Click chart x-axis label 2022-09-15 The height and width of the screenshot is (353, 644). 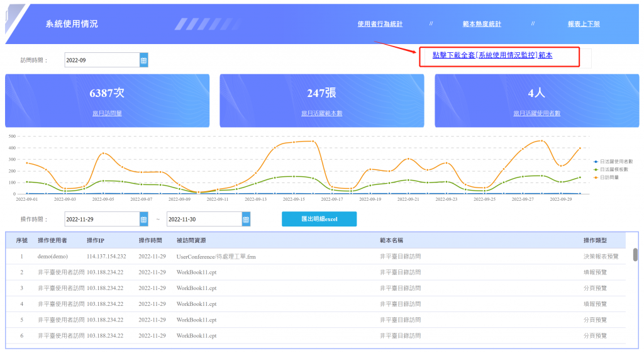[x=294, y=199]
